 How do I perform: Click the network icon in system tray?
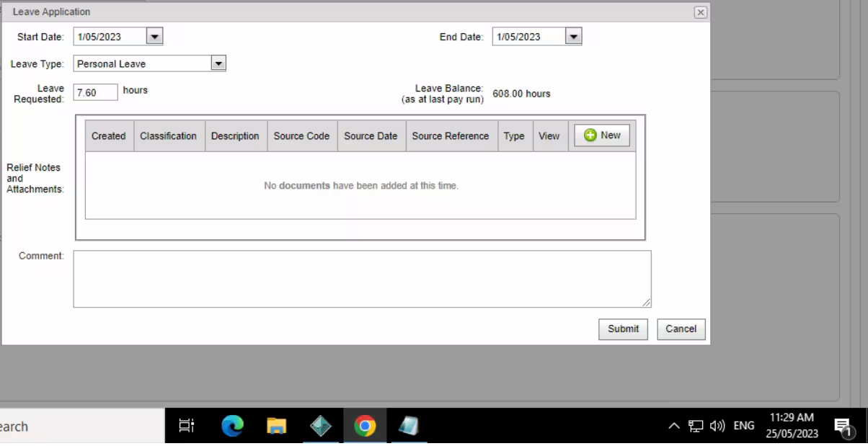(694, 426)
